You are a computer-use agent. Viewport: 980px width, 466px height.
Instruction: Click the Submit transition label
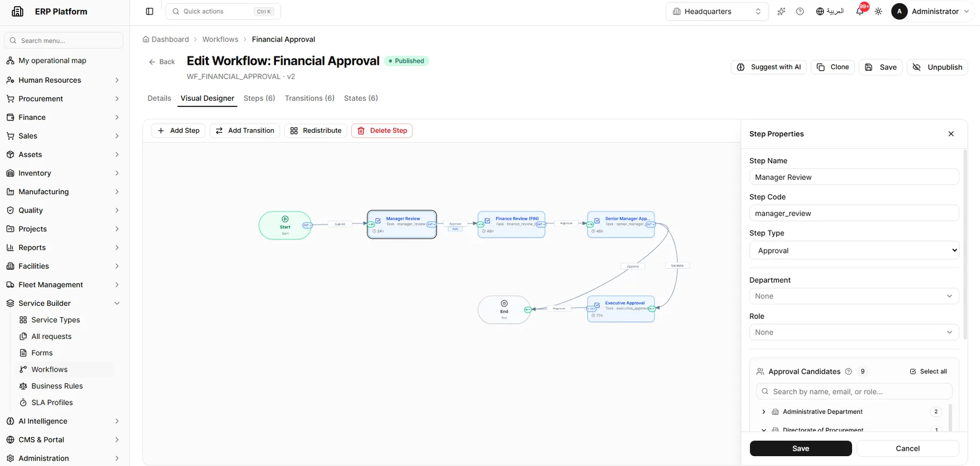(x=340, y=224)
